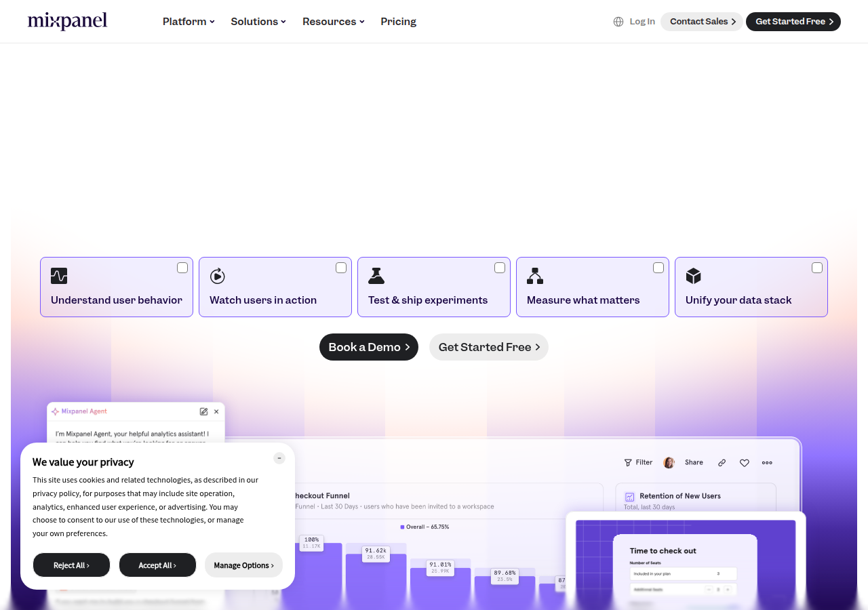Start a new chat with compose icon

(203, 411)
